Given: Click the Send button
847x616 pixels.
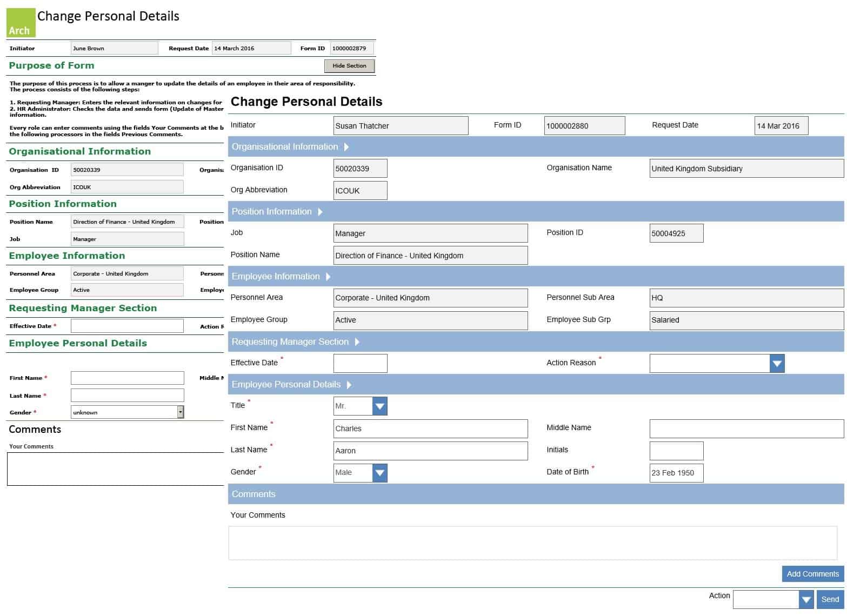Looking at the screenshot, I should click(x=830, y=599).
